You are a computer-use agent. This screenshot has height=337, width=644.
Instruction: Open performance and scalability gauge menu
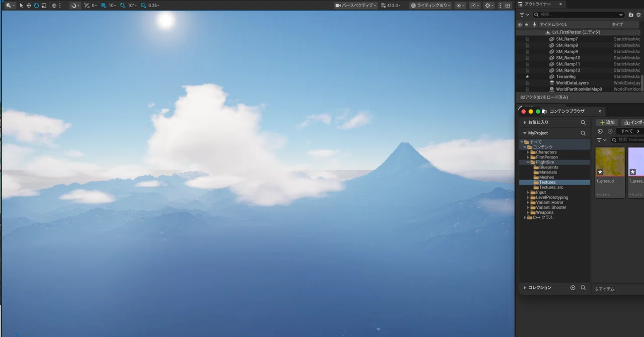click(x=474, y=5)
